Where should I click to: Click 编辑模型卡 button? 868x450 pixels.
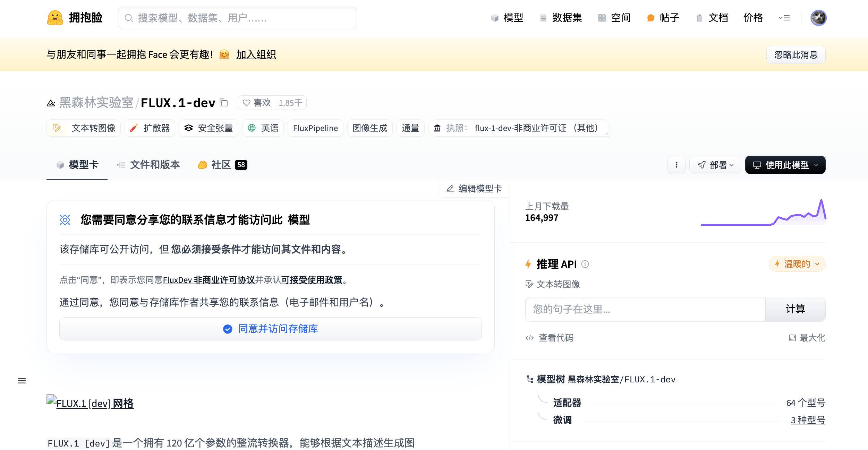pyautogui.click(x=474, y=189)
